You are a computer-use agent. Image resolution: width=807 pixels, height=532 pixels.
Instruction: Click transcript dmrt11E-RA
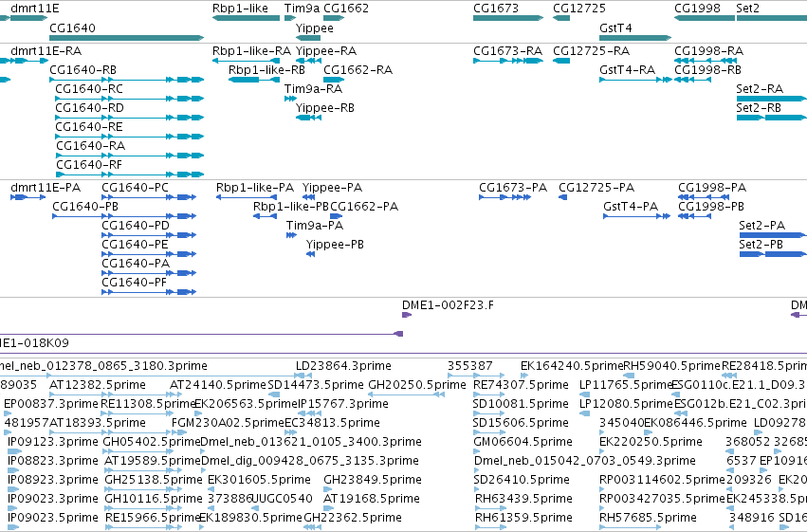46,51
